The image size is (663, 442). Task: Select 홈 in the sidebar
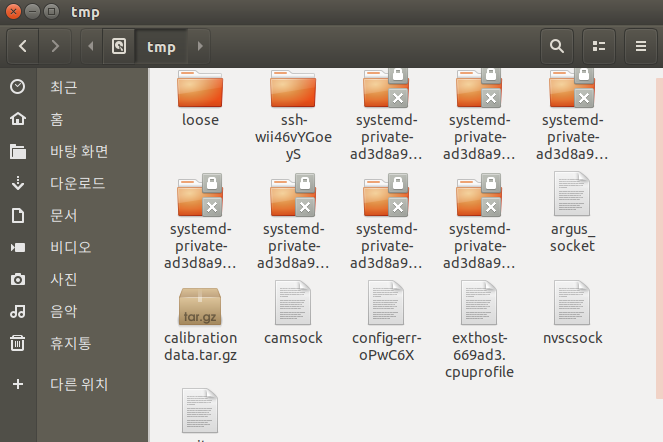(x=57, y=119)
